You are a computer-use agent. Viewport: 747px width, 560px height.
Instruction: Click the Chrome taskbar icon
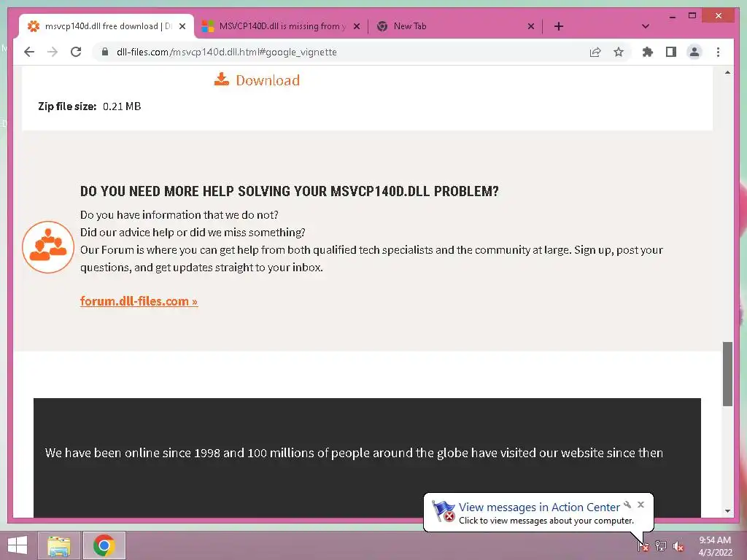pos(104,545)
